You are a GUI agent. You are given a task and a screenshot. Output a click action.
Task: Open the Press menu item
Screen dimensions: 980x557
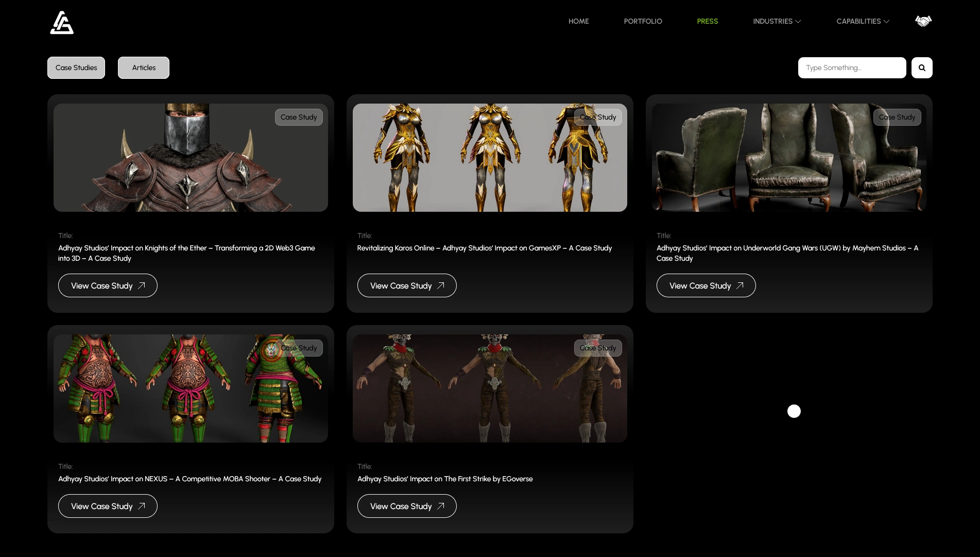(707, 21)
